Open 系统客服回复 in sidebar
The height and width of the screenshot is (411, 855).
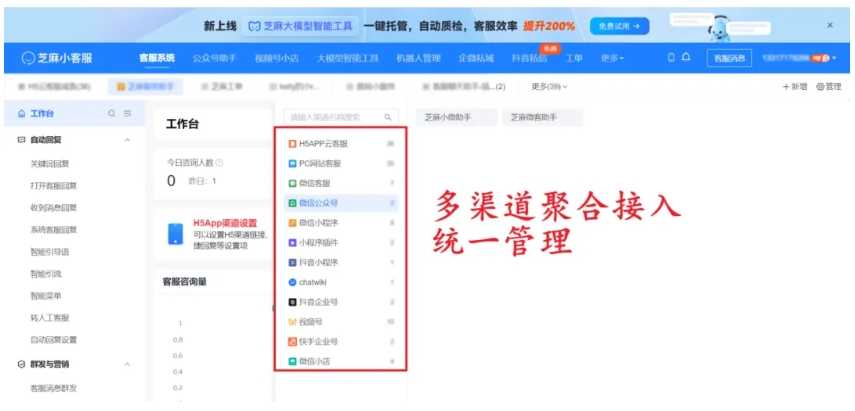point(53,230)
